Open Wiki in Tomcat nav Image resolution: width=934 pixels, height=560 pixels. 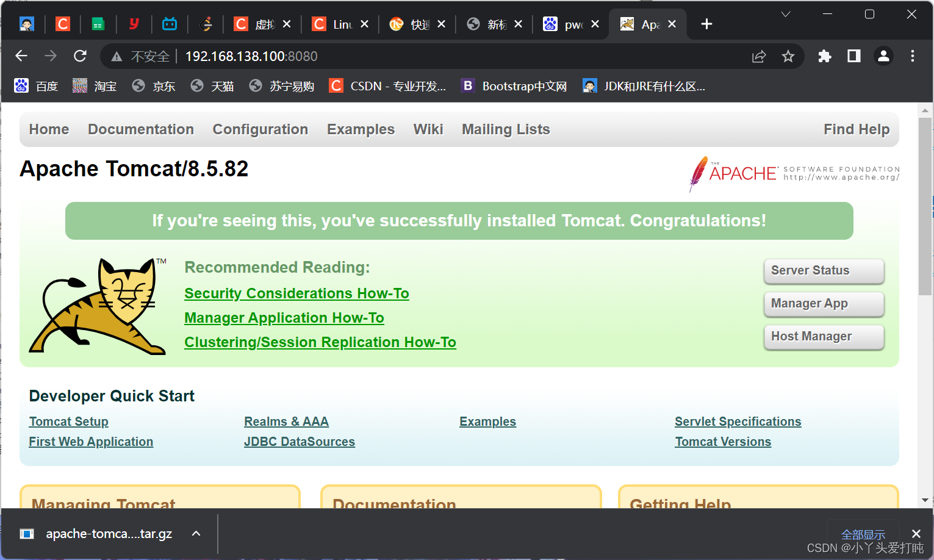tap(428, 129)
